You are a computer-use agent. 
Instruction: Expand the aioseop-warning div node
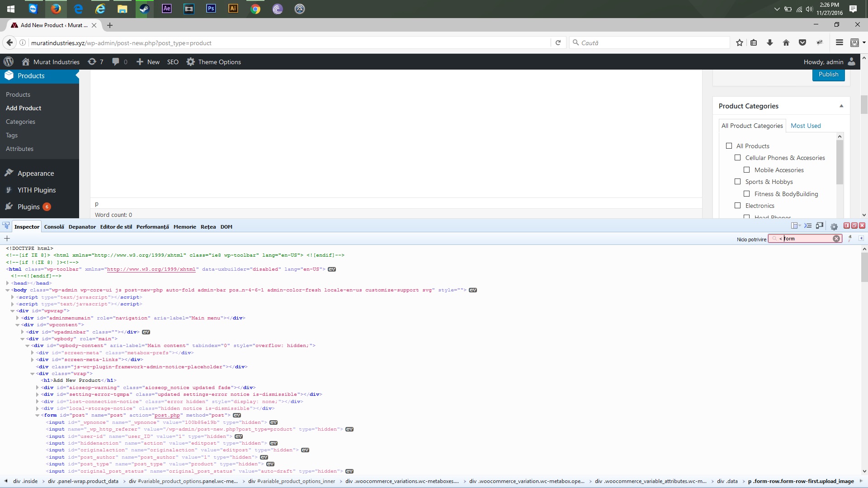(x=38, y=387)
